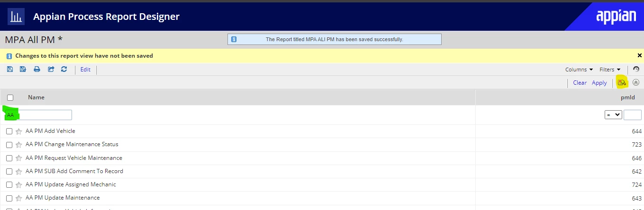Check the AA PM Update Assigned Mechanic checkbox
Viewport: 644px width, 210px height.
(9, 185)
